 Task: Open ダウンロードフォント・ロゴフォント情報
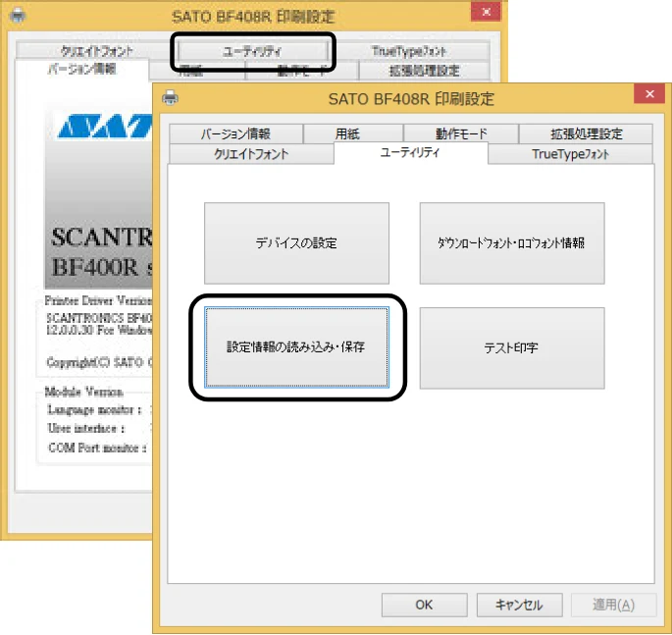(512, 243)
